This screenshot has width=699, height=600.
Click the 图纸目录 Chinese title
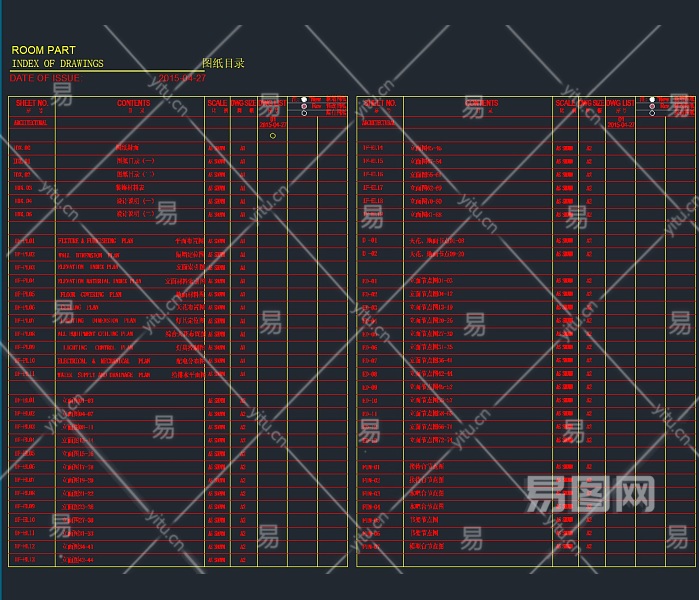coord(223,64)
